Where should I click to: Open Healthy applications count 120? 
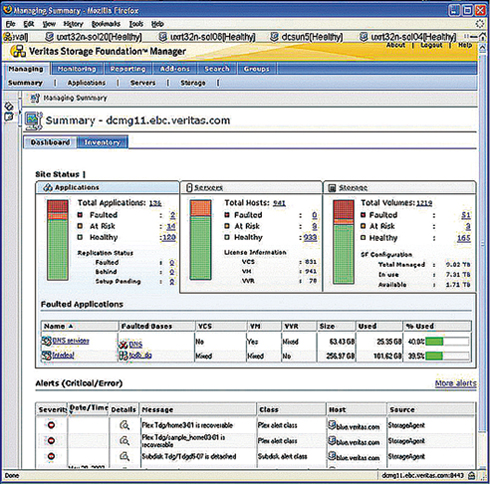pos(169,237)
